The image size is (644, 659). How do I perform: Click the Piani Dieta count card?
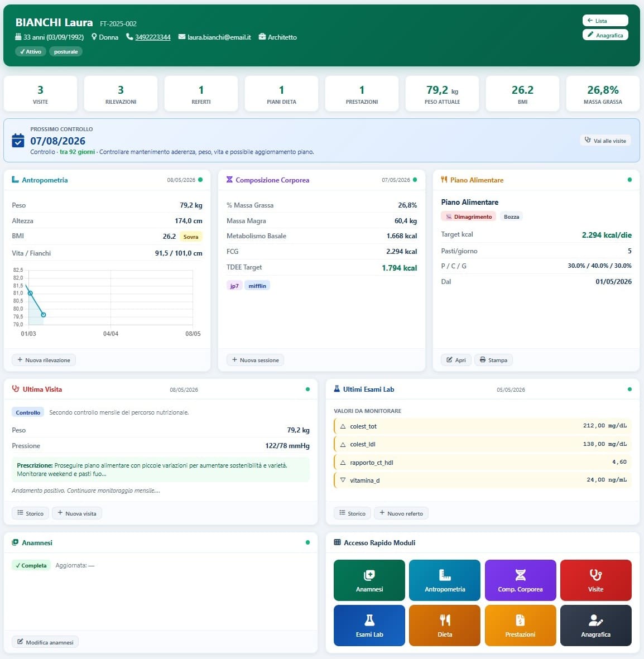281,94
